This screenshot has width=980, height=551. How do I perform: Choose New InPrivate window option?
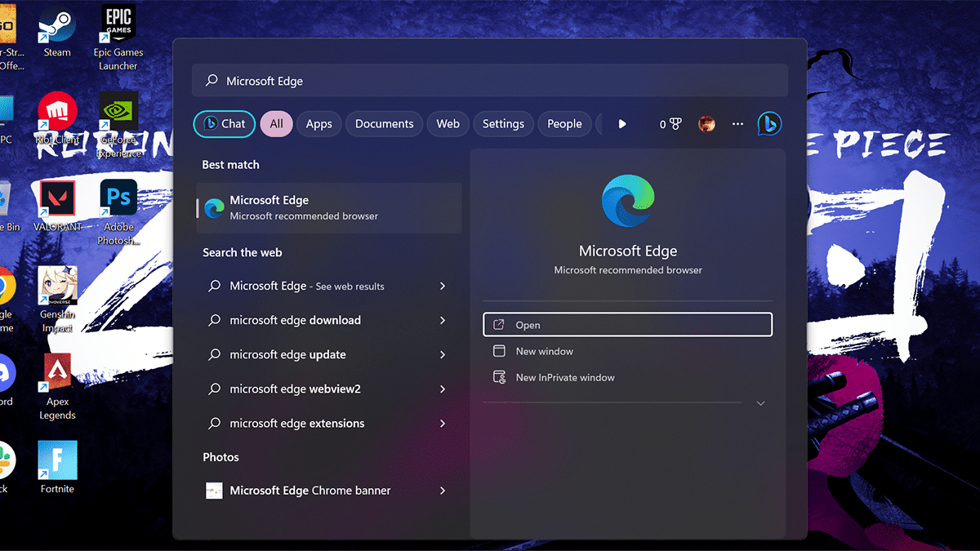pyautogui.click(x=565, y=377)
